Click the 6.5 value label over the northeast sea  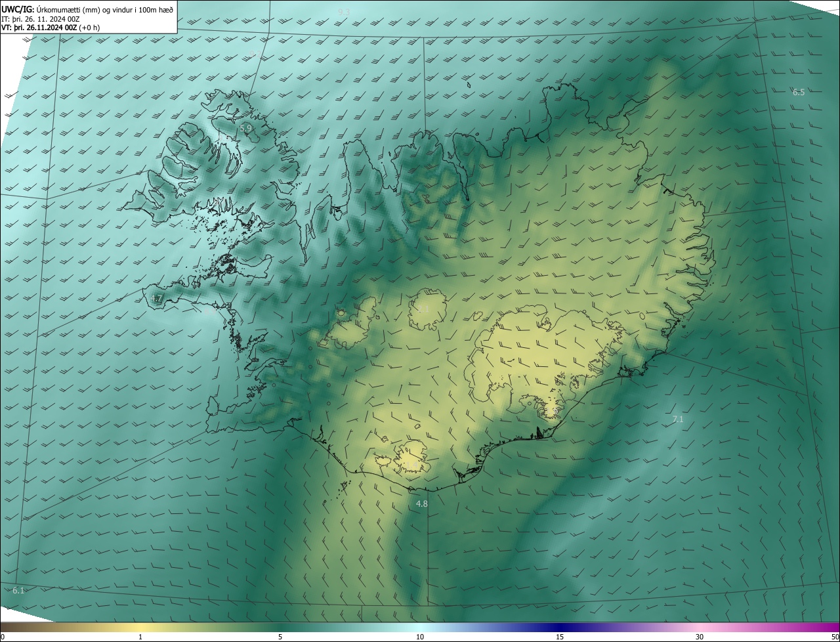798,93
